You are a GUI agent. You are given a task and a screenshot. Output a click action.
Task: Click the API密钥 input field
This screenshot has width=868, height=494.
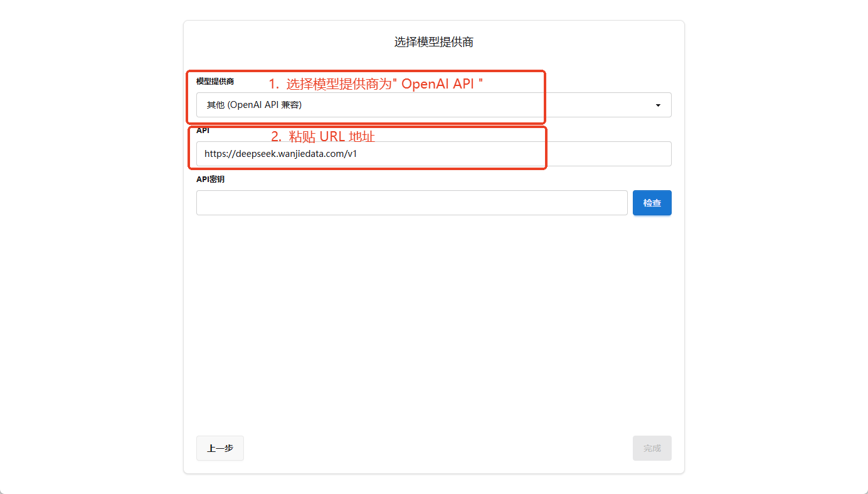(411, 203)
